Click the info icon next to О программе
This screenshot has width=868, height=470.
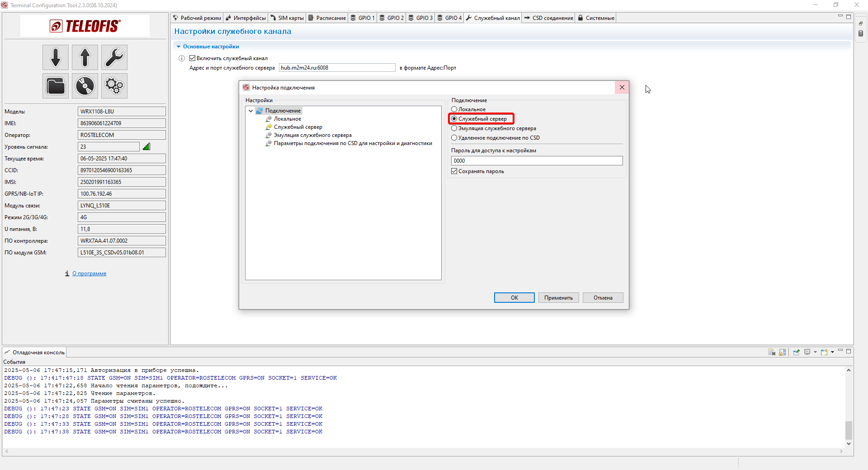click(67, 273)
